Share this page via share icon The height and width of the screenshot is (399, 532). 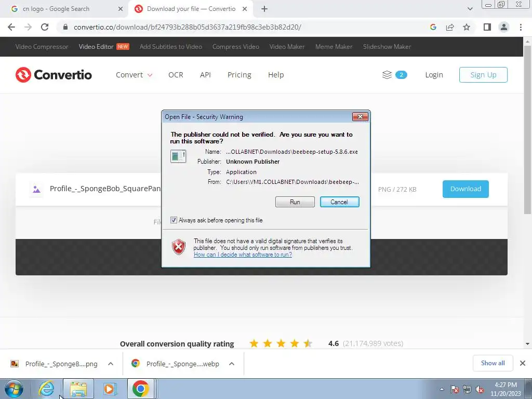[450, 27]
